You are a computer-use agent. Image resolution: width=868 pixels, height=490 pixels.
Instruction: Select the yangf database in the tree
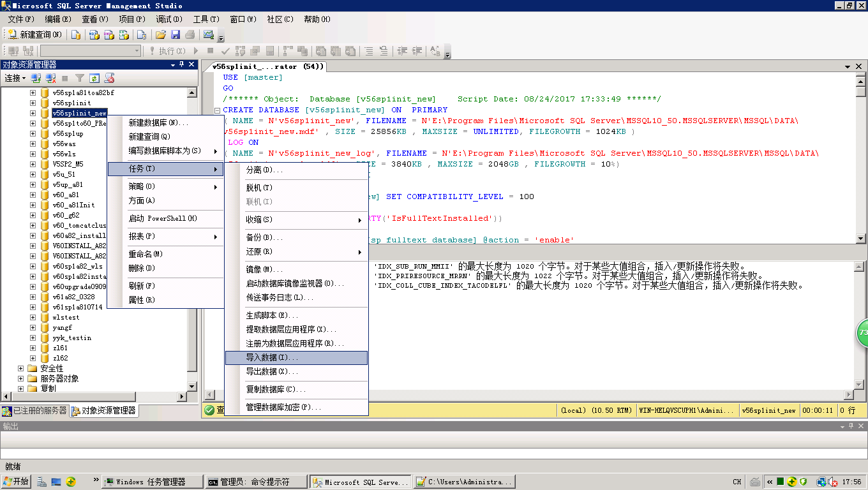coord(62,327)
